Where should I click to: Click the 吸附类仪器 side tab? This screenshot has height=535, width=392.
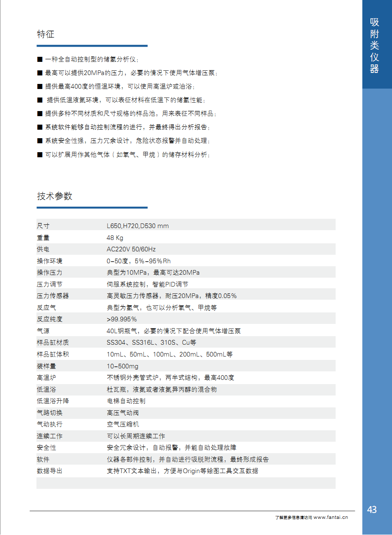click(374, 46)
